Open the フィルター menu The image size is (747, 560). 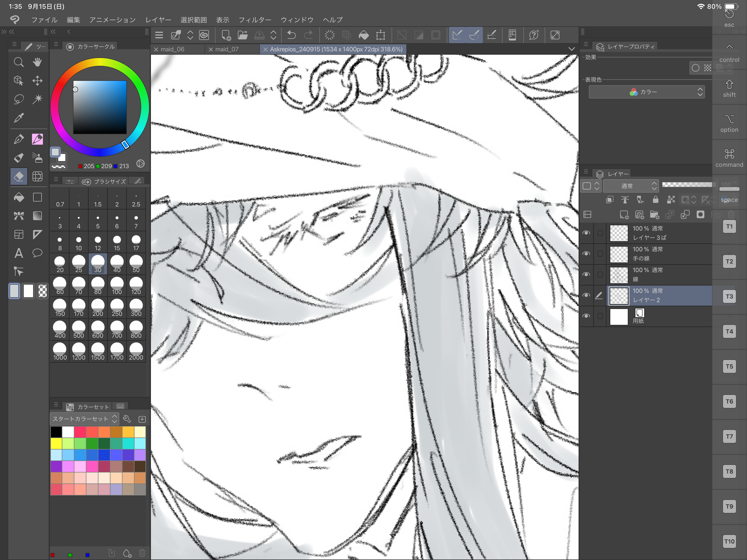pos(255,20)
